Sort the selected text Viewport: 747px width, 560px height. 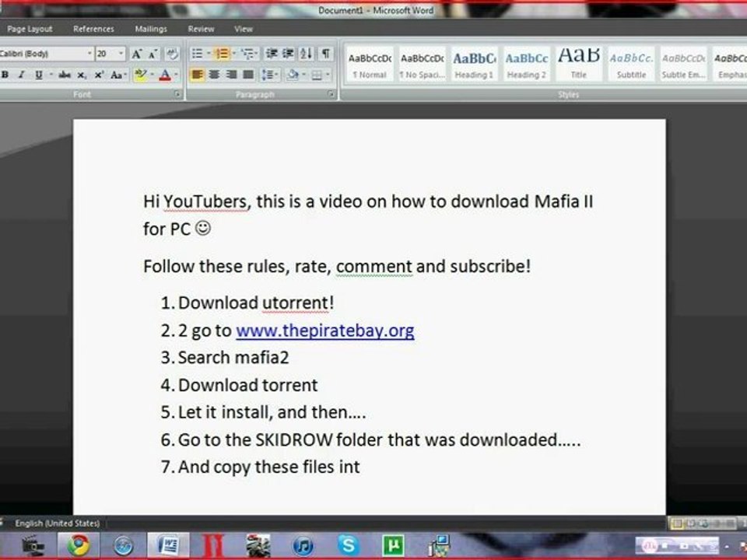pyautogui.click(x=306, y=54)
